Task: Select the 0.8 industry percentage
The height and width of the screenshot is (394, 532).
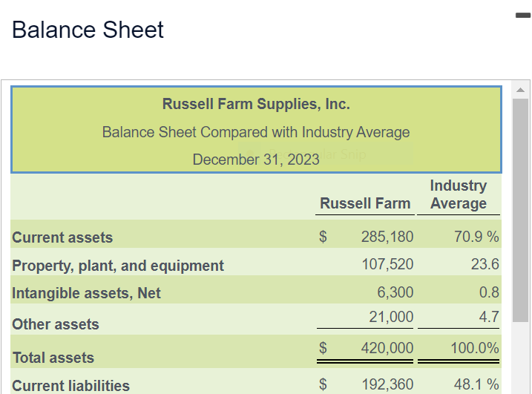Action: point(489,292)
